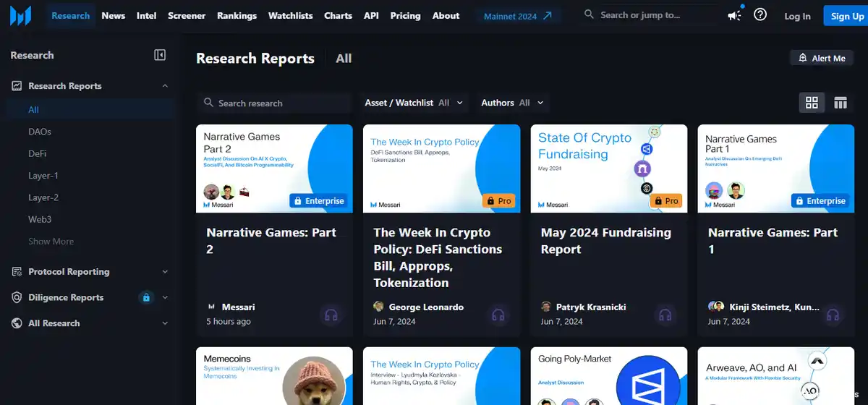Focus the Search research input field
This screenshot has width=868, height=405.
[x=273, y=103]
